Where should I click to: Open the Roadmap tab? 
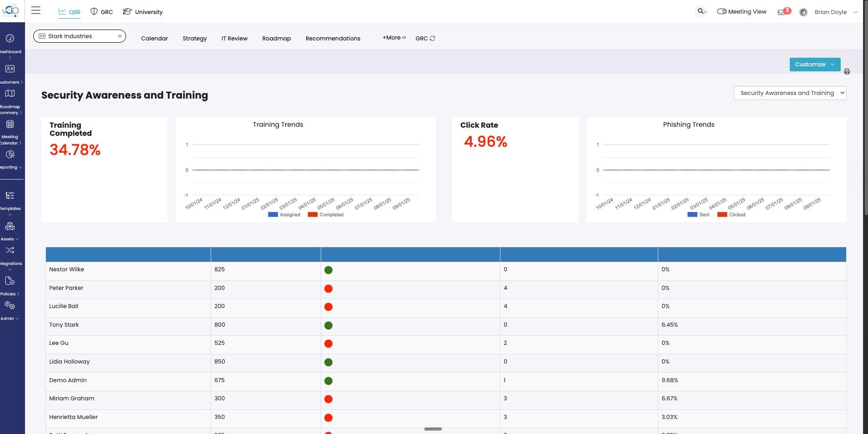[x=277, y=39]
